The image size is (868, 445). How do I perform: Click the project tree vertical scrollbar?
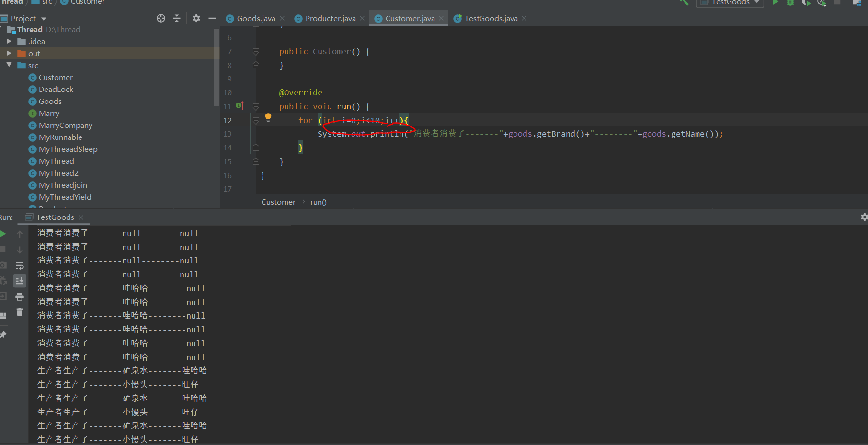click(x=217, y=67)
